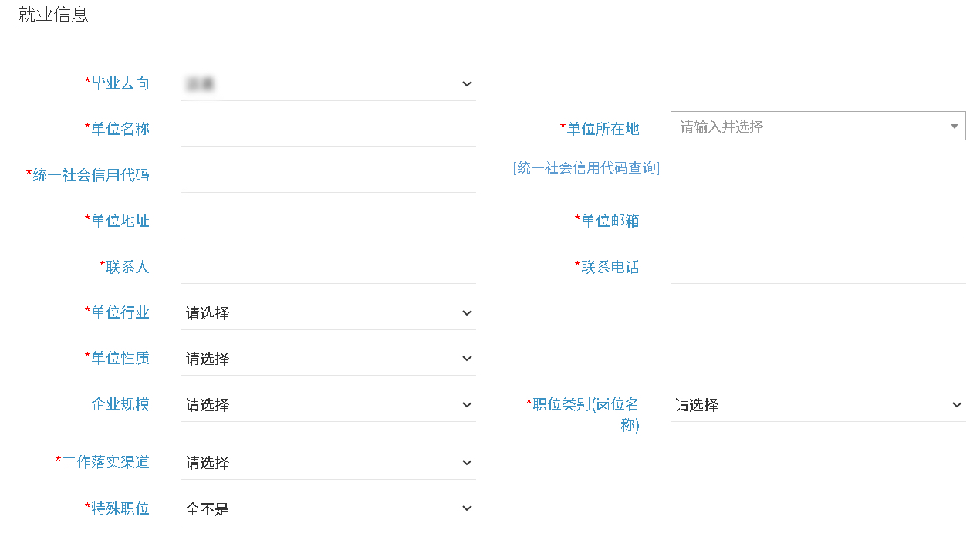Click the 单位邮箱 input field
Viewport: 980px width, 540px height.
click(x=817, y=221)
